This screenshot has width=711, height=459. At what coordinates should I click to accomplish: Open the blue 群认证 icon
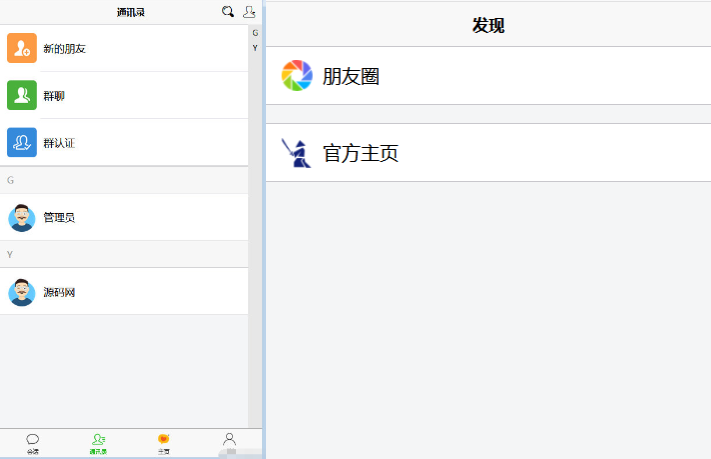point(22,142)
